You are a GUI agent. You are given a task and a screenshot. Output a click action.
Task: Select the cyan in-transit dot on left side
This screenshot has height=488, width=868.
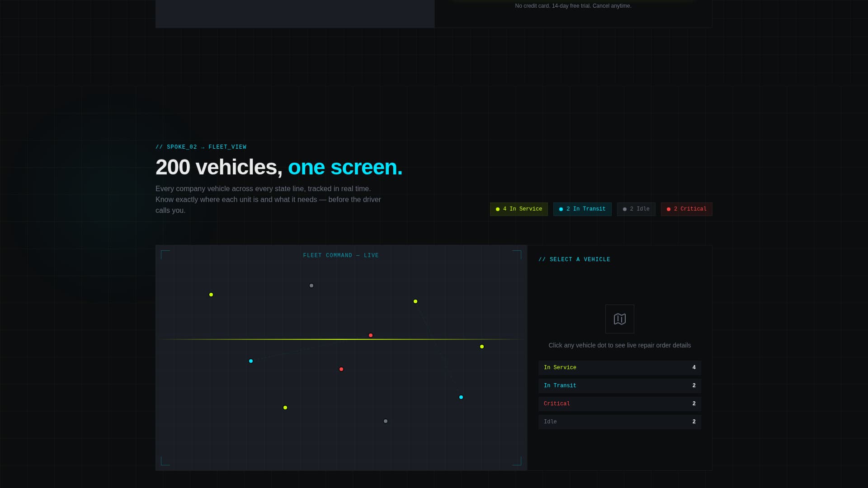pos(251,361)
